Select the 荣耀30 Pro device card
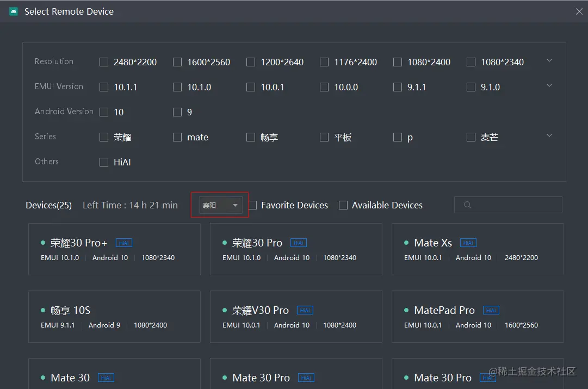This screenshot has height=389, width=588. (x=296, y=250)
